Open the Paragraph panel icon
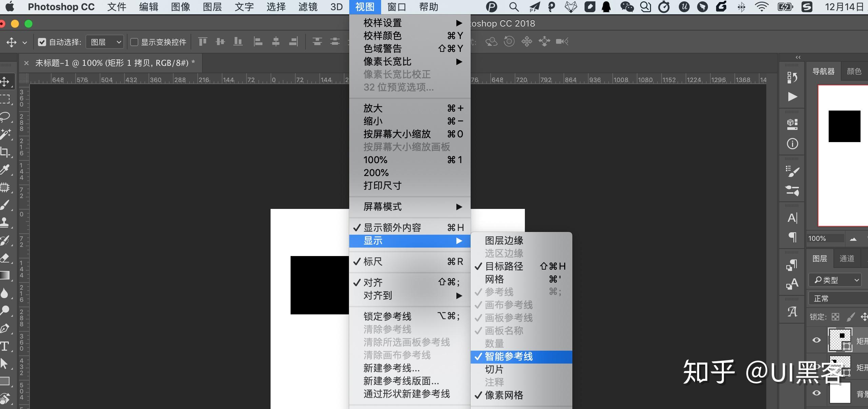The image size is (868, 409). [x=792, y=237]
